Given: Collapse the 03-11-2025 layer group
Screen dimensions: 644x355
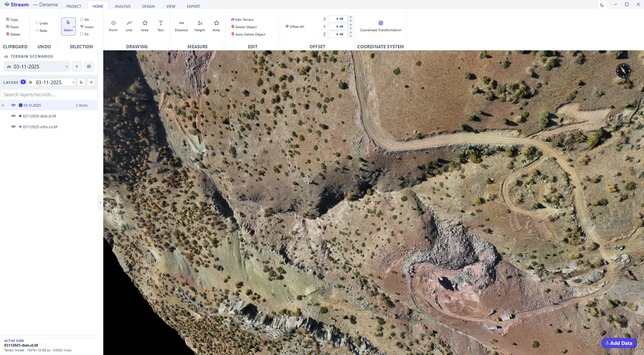Looking at the screenshot, I should pyautogui.click(x=3, y=105).
